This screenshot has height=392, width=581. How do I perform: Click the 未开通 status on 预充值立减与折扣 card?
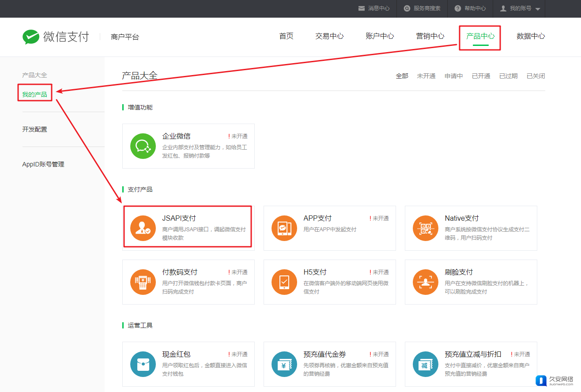pyautogui.click(x=521, y=354)
